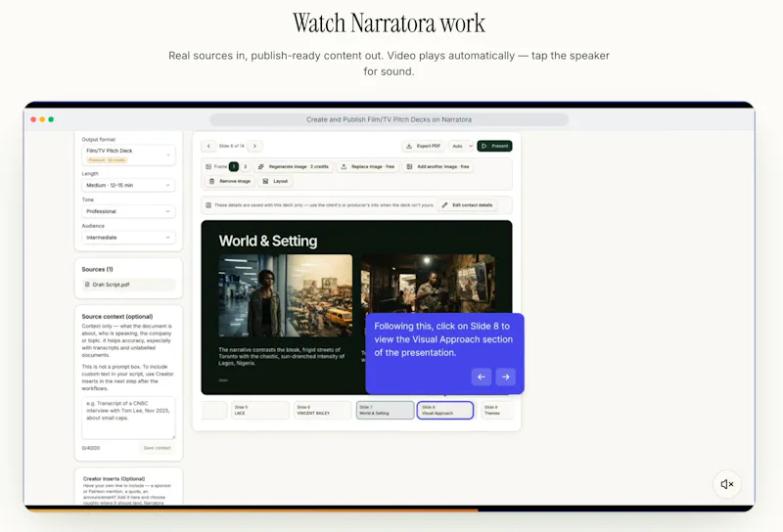Click the slide caption about Toronto and Lagos
This screenshot has height=532, width=783.
pyautogui.click(x=281, y=356)
